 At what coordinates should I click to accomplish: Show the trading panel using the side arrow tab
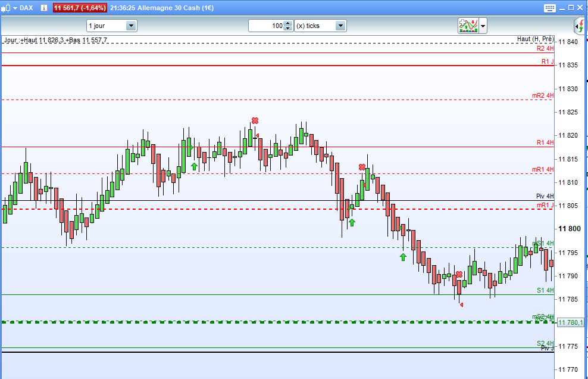[x=580, y=26]
